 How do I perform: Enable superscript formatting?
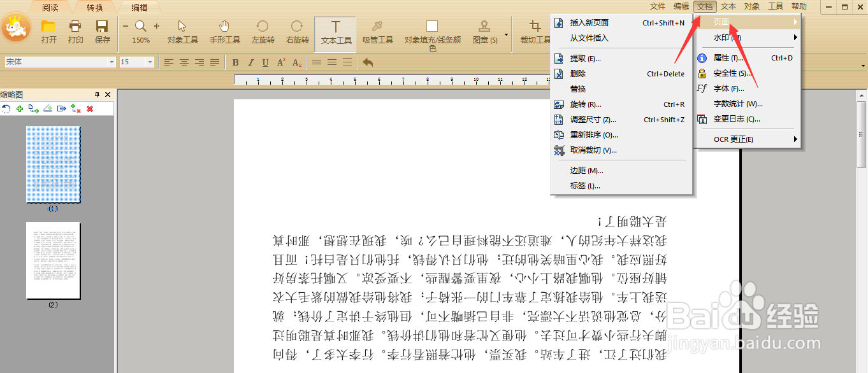point(281,61)
